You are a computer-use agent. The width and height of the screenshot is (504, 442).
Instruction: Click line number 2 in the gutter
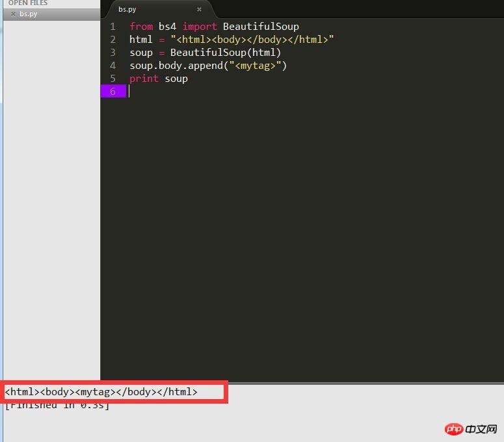(113, 40)
